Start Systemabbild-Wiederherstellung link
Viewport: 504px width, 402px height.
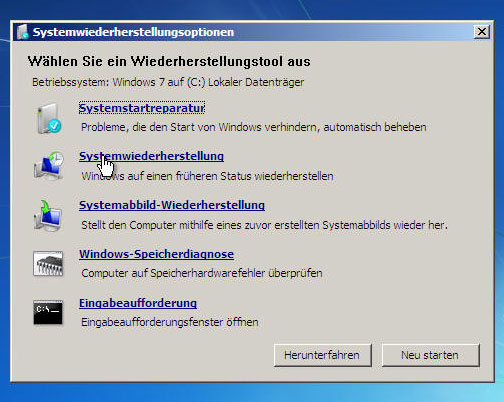(x=172, y=205)
